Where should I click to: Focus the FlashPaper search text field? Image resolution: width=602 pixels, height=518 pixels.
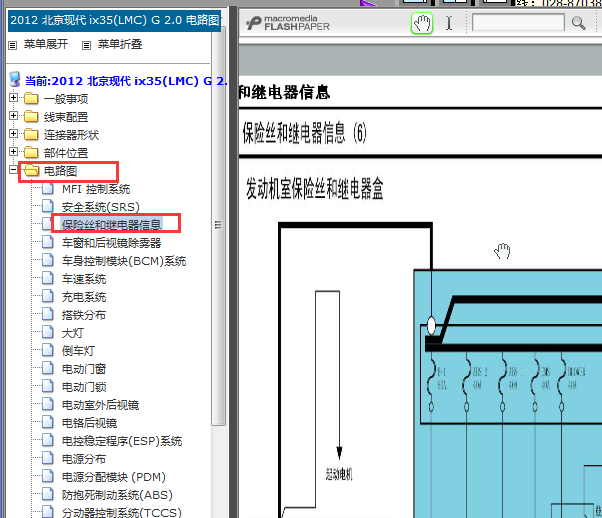pos(518,23)
